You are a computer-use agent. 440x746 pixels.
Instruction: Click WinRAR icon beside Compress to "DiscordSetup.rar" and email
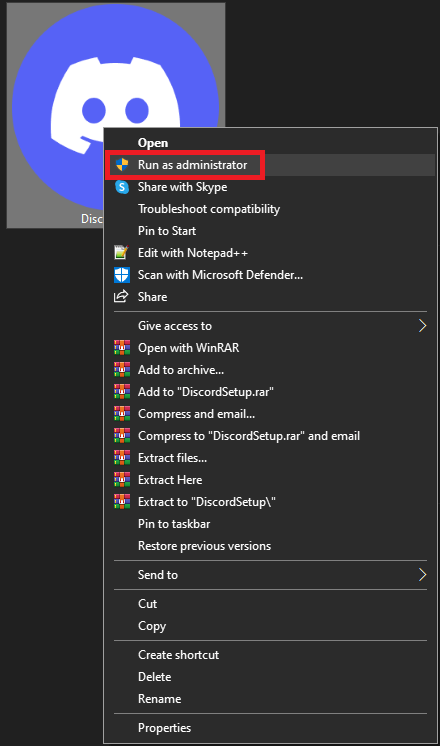click(x=122, y=436)
